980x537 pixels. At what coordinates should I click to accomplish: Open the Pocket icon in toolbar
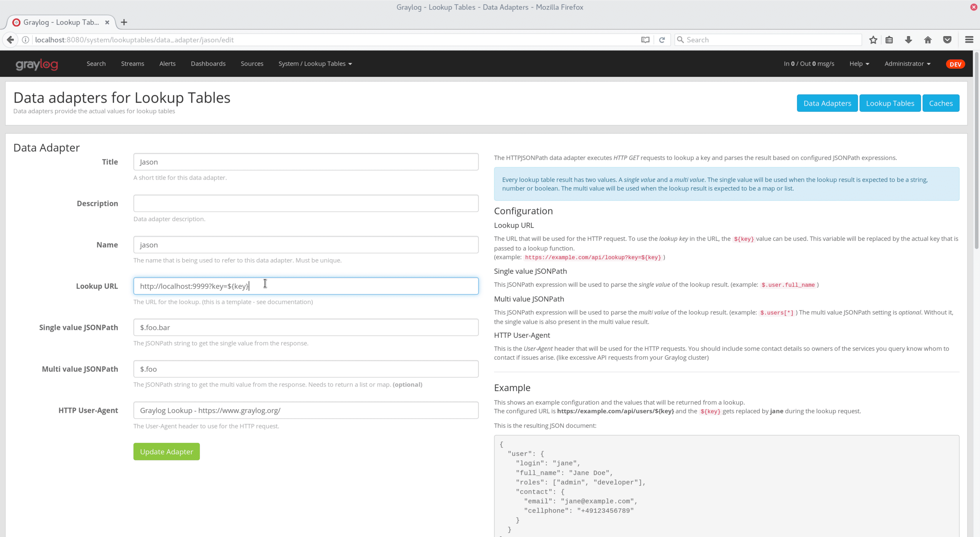point(947,40)
